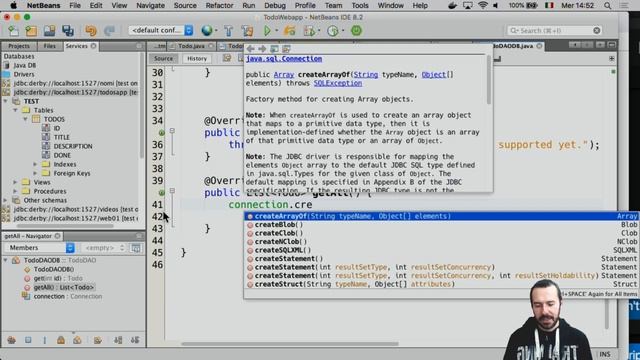This screenshot has width=640, height=360.
Task: Open the Todo.java editor tab
Action: [x=191, y=46]
